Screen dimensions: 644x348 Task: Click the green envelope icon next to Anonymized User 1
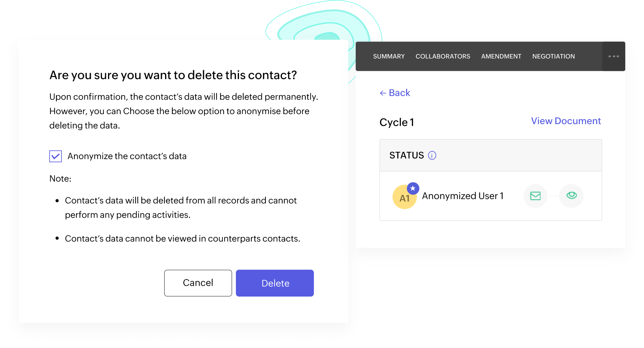pos(535,196)
